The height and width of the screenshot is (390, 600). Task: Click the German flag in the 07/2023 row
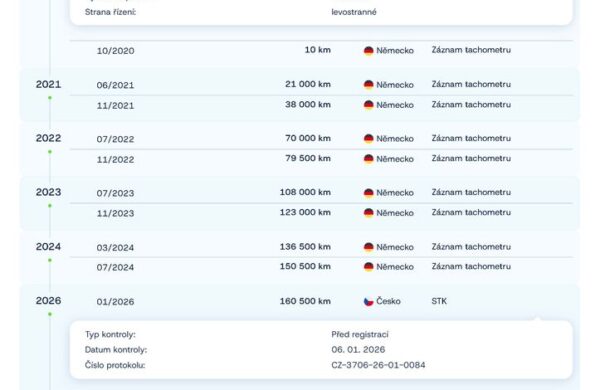point(368,193)
